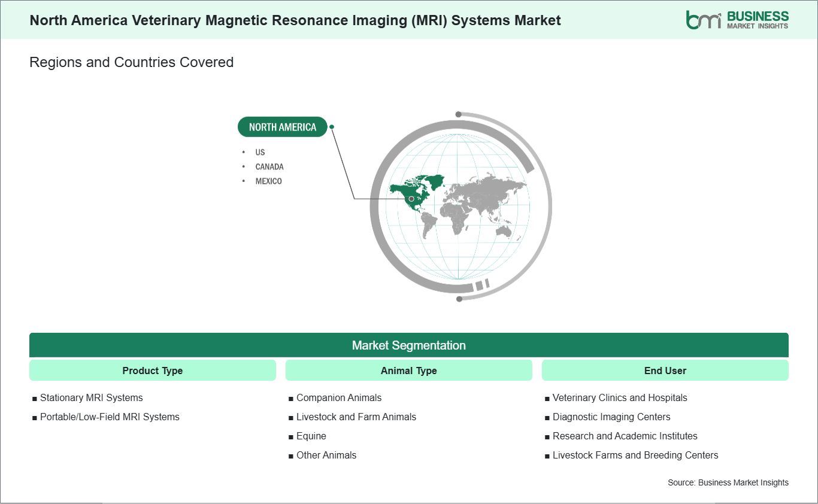Click the 'CANADA' country entry
This screenshot has width=818, height=504.
pos(269,166)
